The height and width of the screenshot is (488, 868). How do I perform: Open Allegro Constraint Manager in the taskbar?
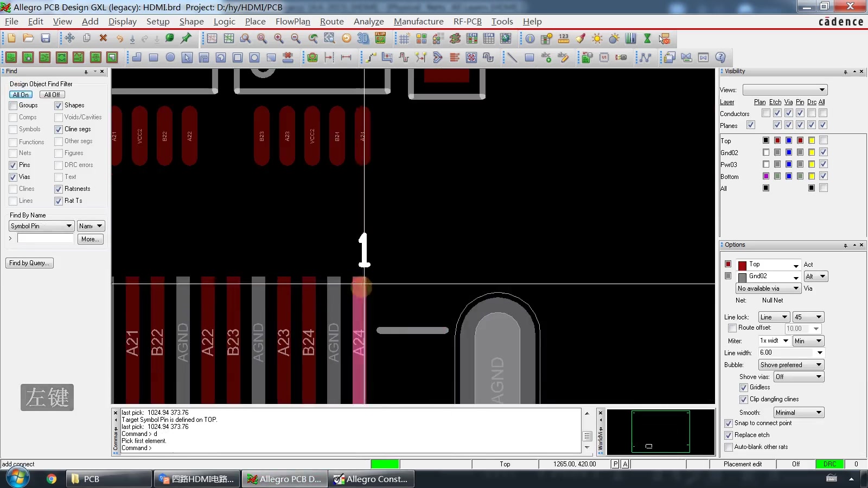coord(371,479)
